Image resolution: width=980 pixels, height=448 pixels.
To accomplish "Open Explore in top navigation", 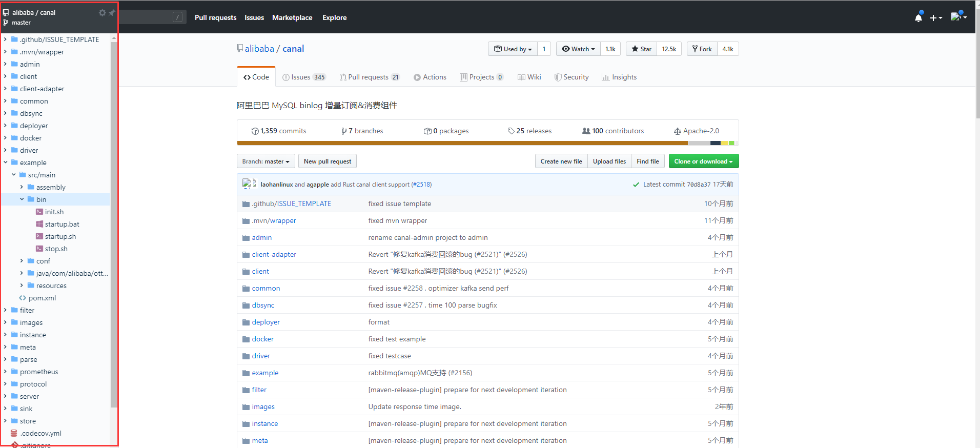I will tap(335, 17).
